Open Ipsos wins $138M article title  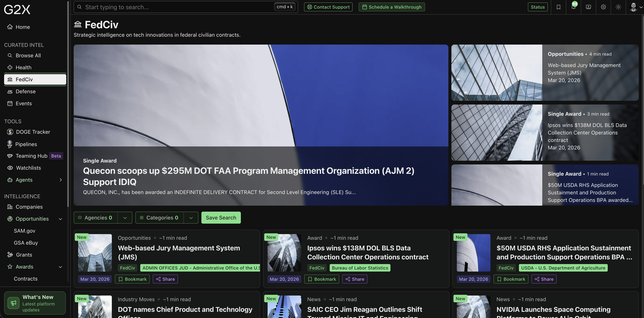click(x=368, y=252)
